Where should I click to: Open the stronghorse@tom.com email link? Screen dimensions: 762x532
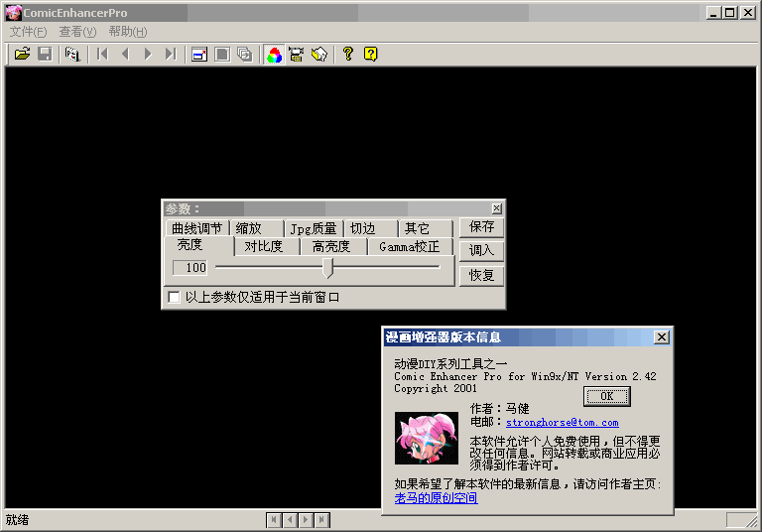tap(562, 422)
